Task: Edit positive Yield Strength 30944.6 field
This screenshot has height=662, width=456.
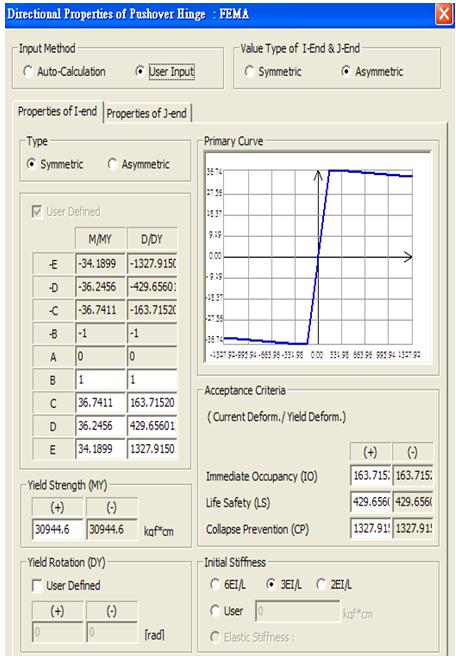Action: tap(57, 529)
